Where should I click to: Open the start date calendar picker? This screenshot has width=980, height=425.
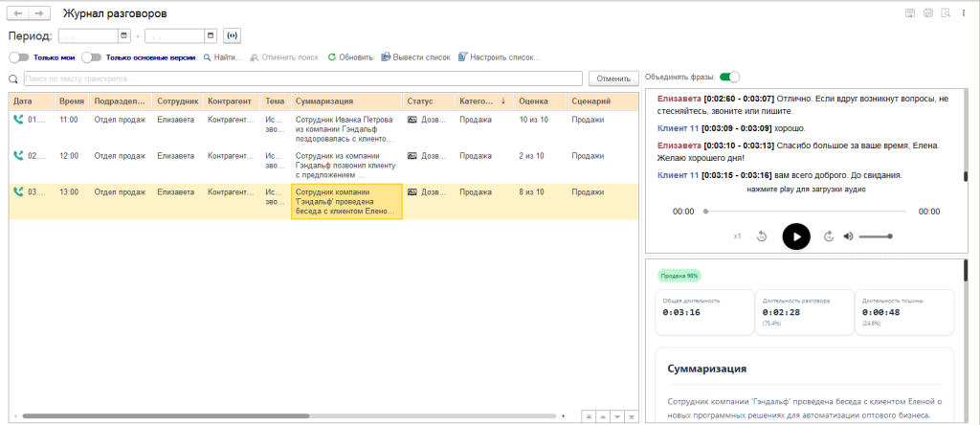coord(123,35)
